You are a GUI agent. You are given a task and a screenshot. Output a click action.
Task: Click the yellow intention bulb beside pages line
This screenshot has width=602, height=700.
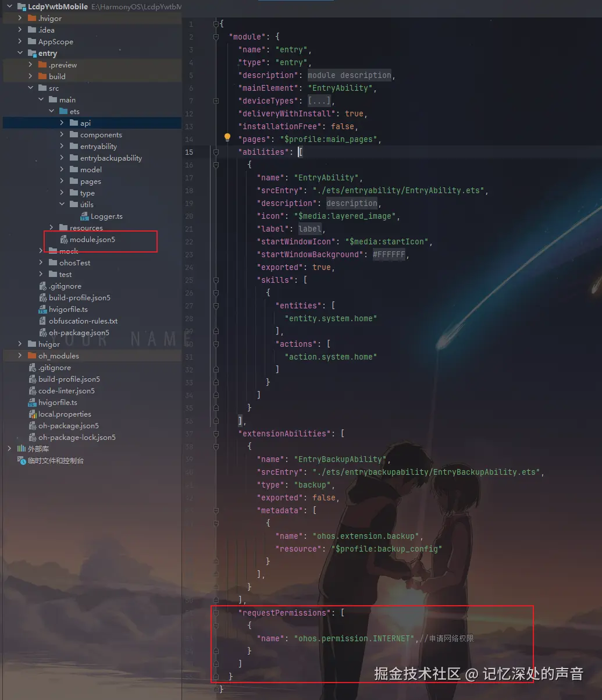227,137
